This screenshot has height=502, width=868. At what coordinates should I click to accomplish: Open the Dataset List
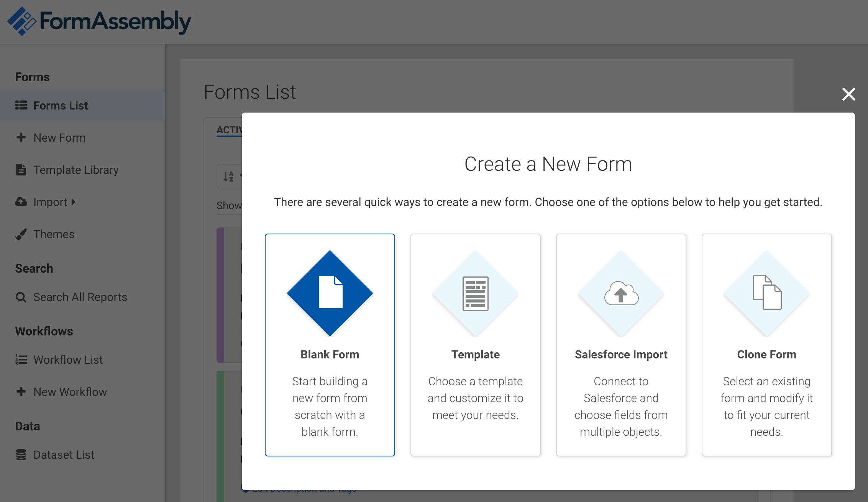[82, 455]
